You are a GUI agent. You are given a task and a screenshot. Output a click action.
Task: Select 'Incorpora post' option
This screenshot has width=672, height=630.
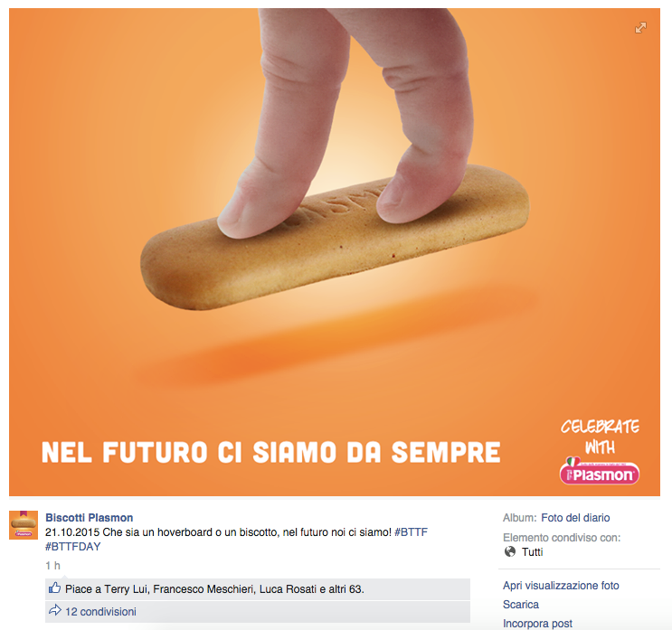coord(537,623)
